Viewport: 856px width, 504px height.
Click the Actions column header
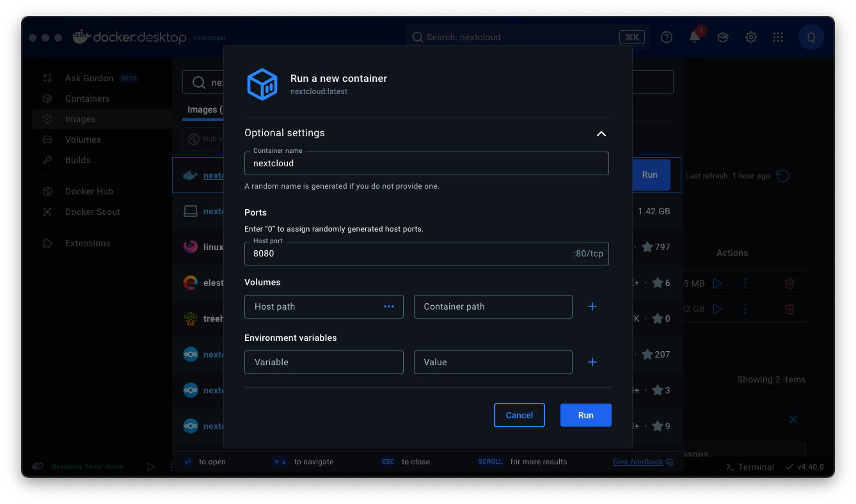732,253
